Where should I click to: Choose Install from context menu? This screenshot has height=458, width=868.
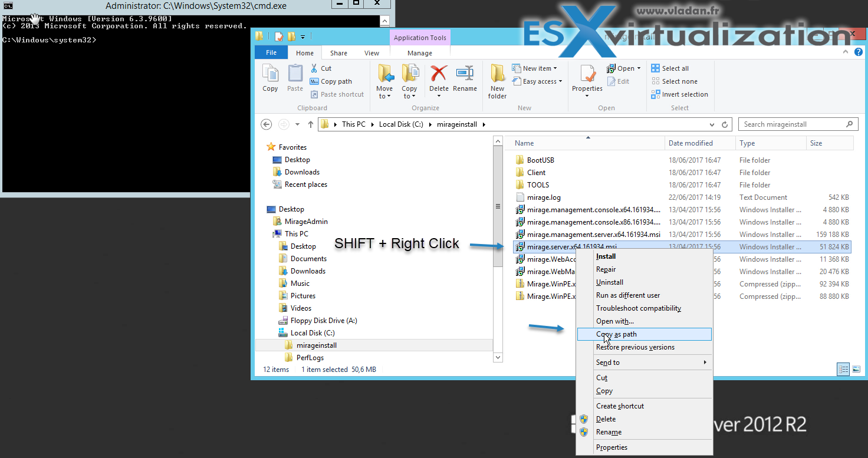644,256
